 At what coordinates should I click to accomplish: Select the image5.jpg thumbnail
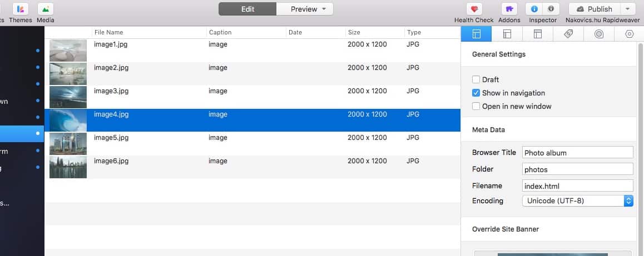[68, 144]
